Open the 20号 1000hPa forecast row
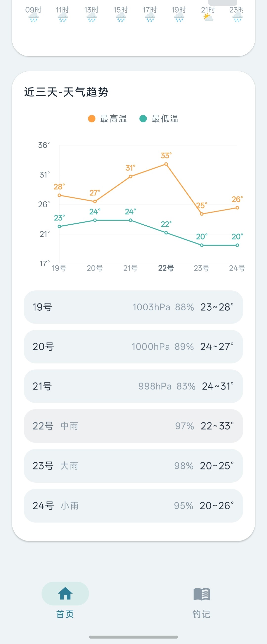This screenshot has height=644, width=267. [x=133, y=346]
